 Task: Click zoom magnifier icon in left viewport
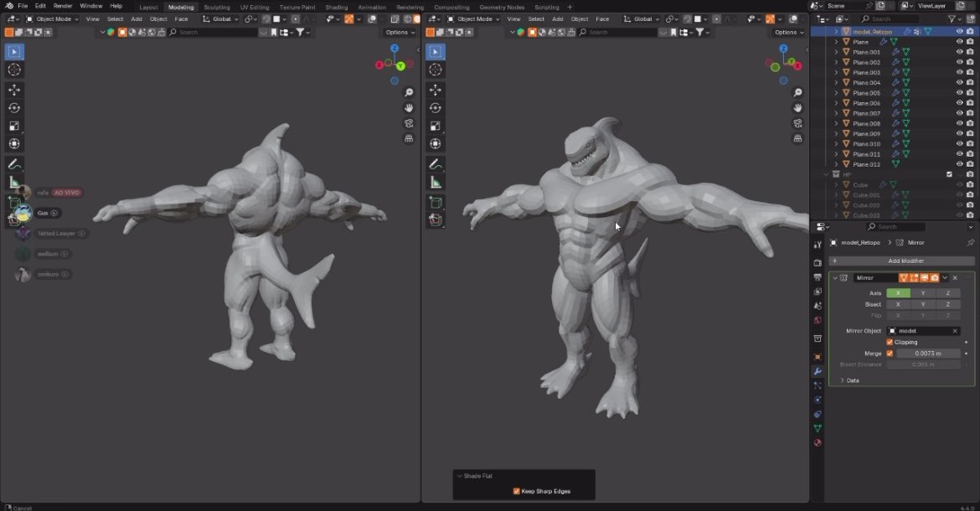[x=409, y=92]
